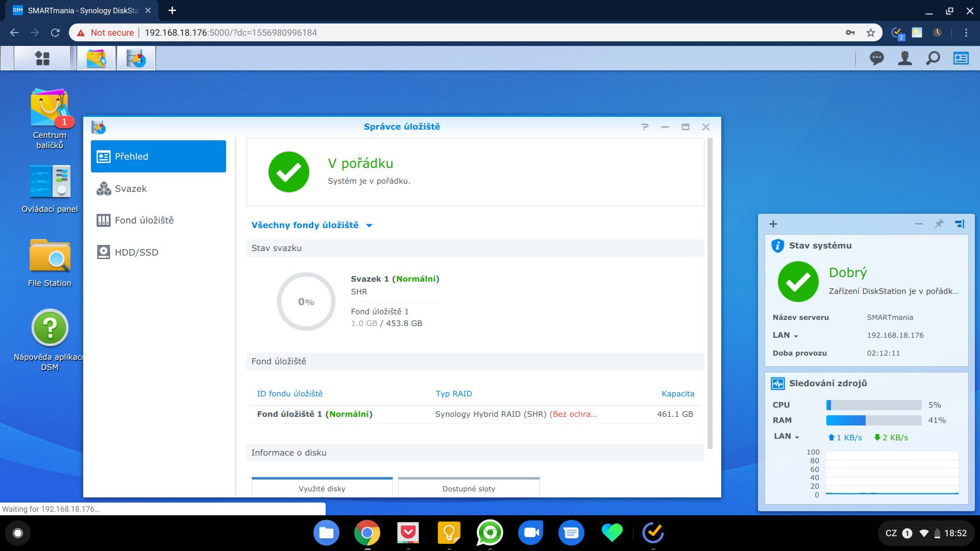
Task: Open the DSM main menu grid icon
Action: tap(42, 59)
